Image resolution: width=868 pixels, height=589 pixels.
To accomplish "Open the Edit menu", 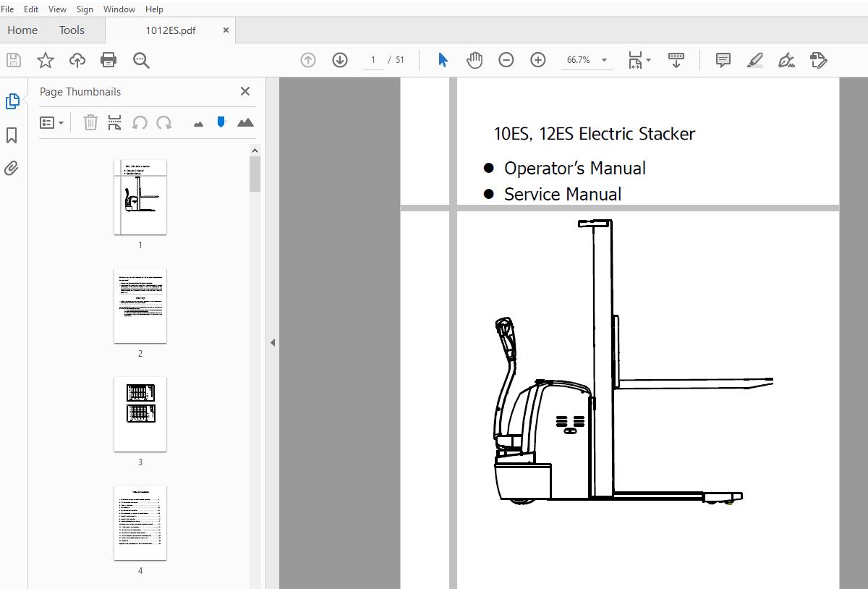I will tap(31, 9).
